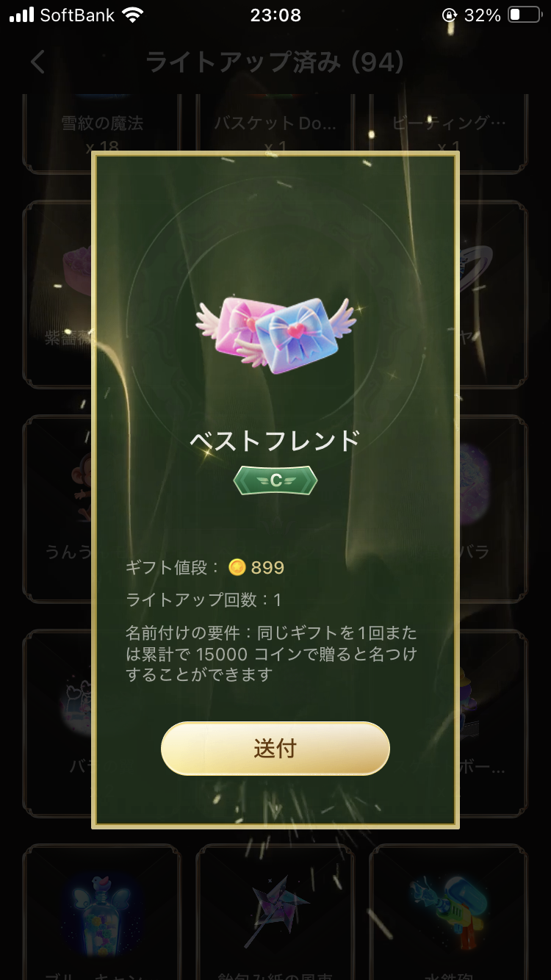
Task: Tap the ベストフレンド gift name
Action: coord(275,440)
